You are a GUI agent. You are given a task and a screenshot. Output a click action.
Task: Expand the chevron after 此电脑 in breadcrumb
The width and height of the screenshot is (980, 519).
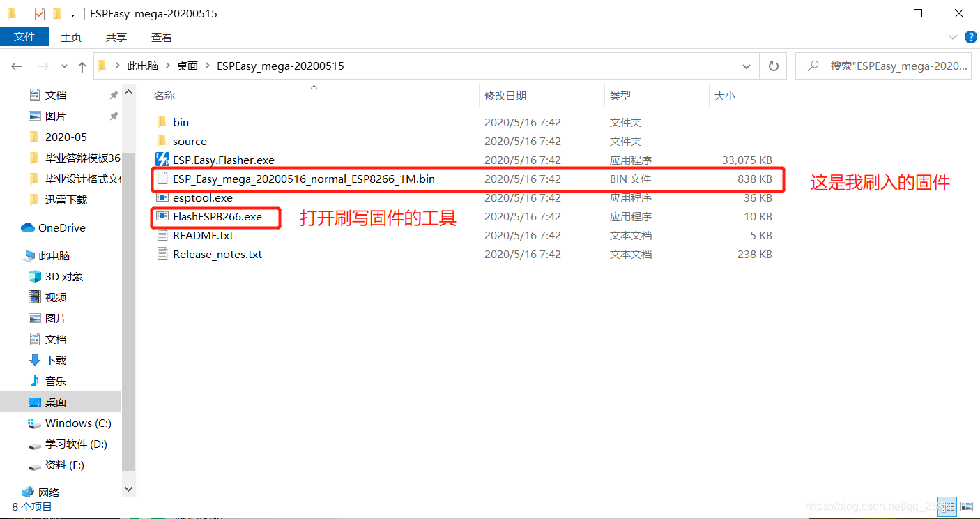pyautogui.click(x=167, y=66)
